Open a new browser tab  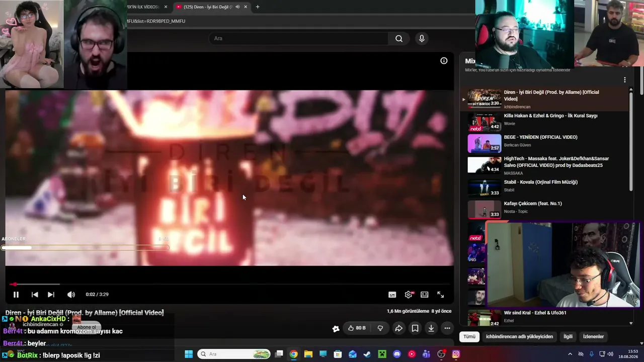[x=258, y=7]
